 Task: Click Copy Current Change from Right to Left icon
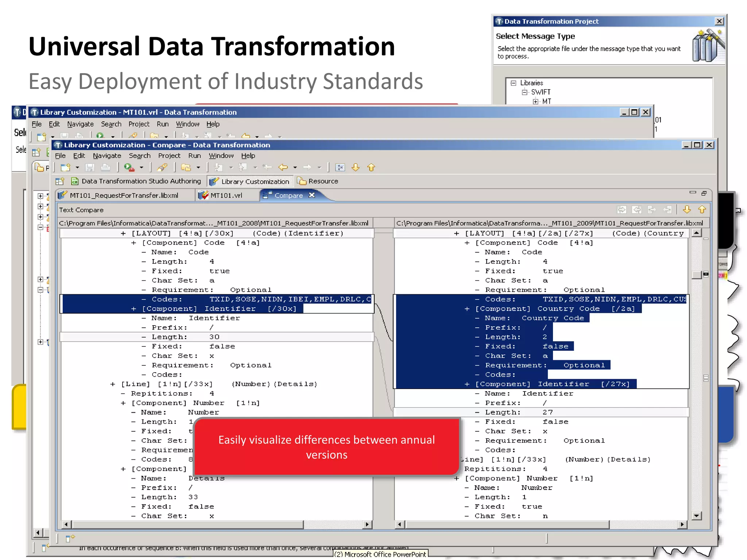(667, 210)
